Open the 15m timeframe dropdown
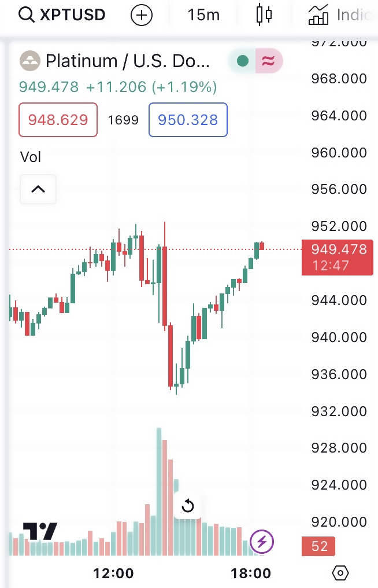 (203, 15)
